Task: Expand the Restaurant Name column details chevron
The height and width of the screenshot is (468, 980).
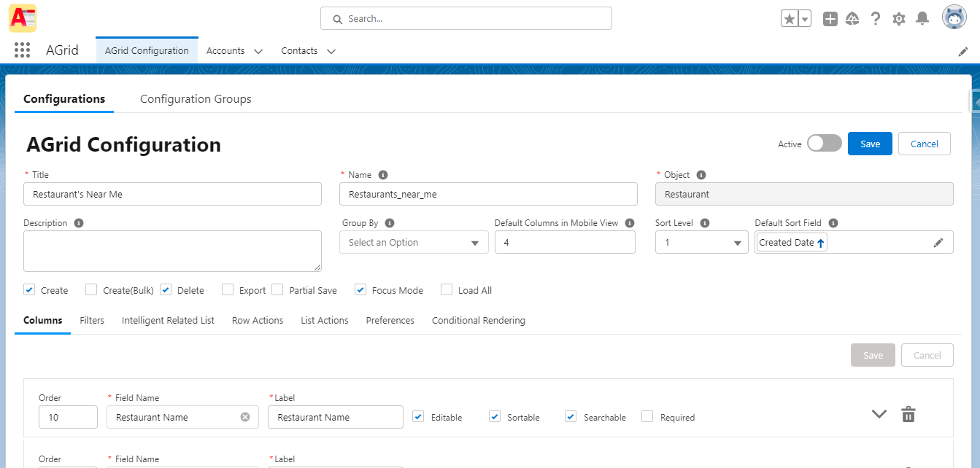Action: click(x=879, y=414)
